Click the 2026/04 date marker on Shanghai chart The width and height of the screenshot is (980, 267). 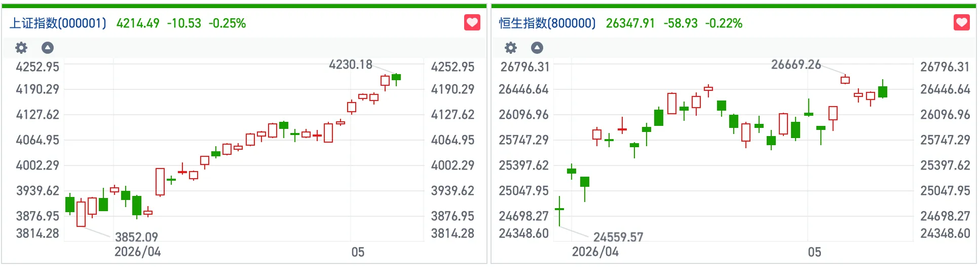(137, 252)
